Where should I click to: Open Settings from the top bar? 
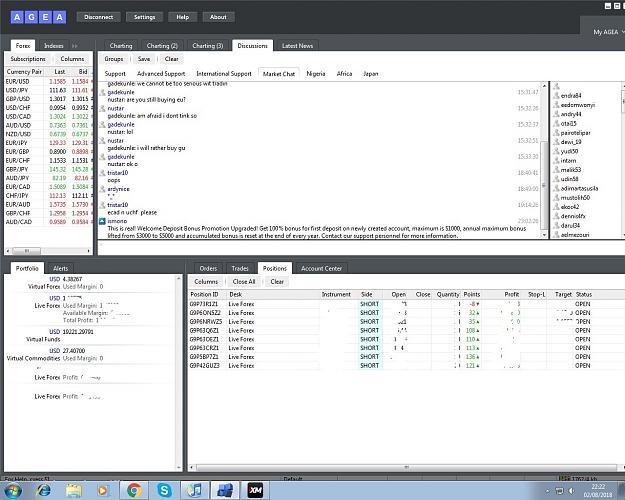(144, 17)
